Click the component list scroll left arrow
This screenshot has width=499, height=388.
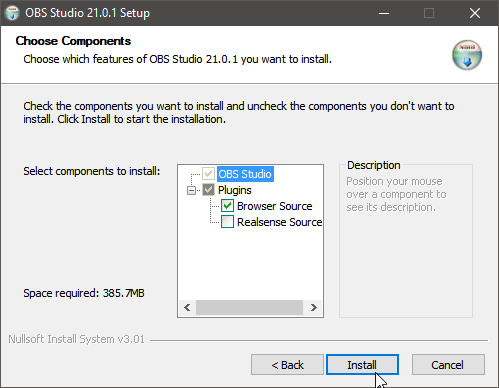[187, 307]
